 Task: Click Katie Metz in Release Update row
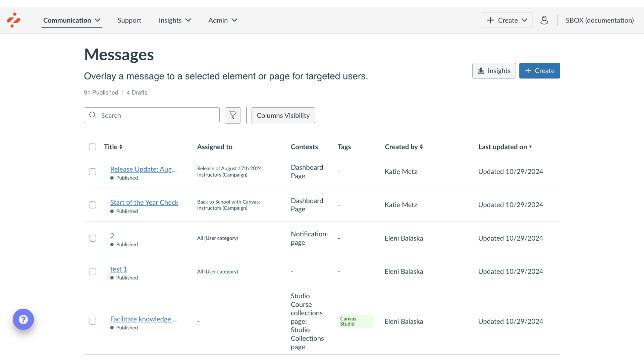coord(401,172)
